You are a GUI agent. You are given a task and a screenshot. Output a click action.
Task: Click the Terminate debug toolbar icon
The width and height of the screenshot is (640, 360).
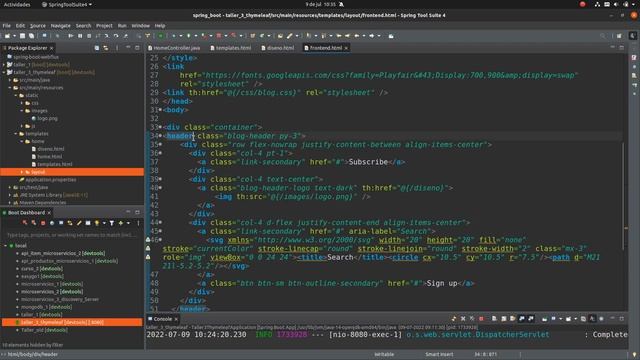coord(89,36)
